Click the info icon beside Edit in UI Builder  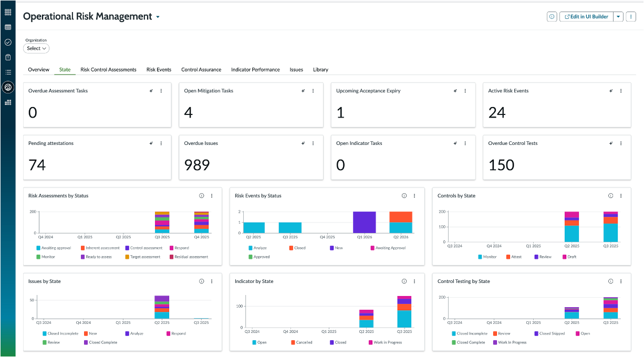click(x=552, y=17)
